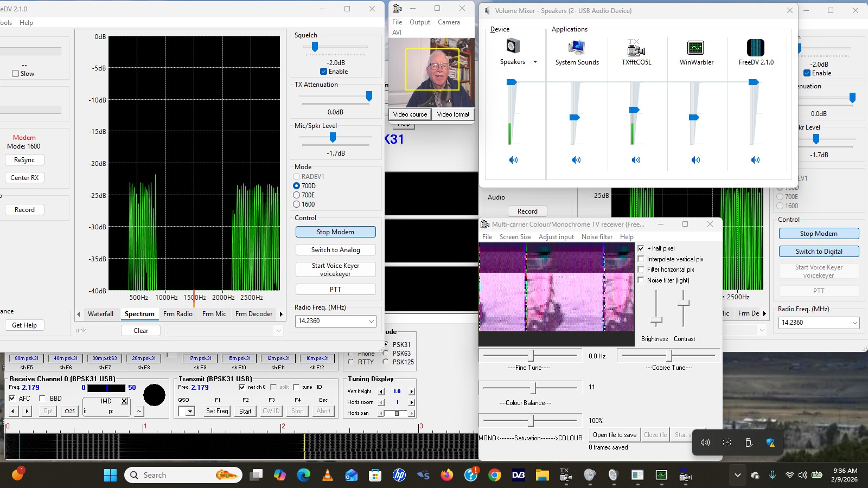868x488 pixels.
Task: Switch to the Waterfall tab
Action: tap(100, 314)
